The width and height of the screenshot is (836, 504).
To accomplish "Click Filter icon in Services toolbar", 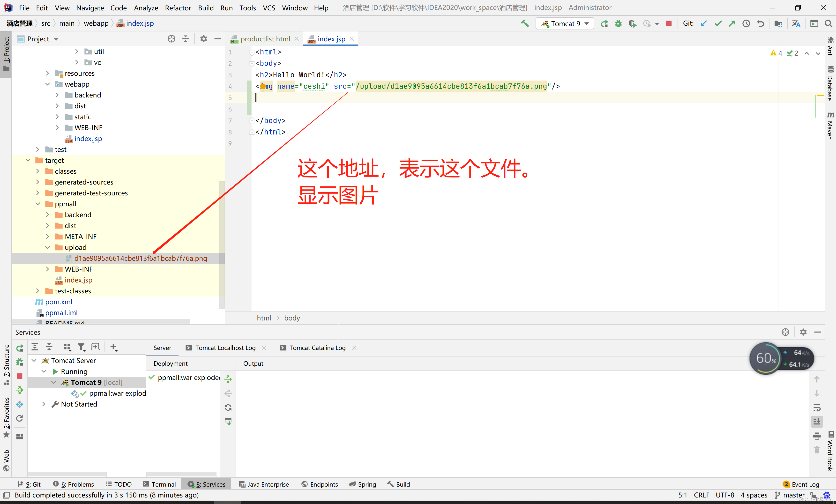I will point(81,347).
